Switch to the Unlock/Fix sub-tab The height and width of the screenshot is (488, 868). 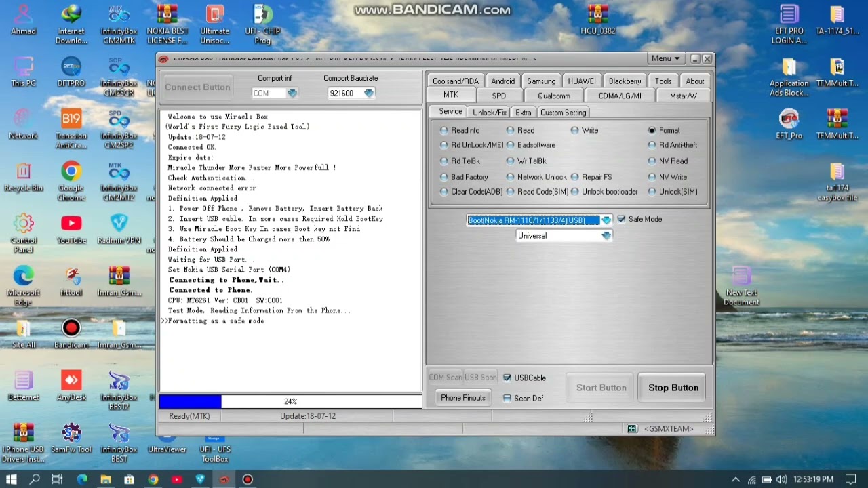click(490, 113)
